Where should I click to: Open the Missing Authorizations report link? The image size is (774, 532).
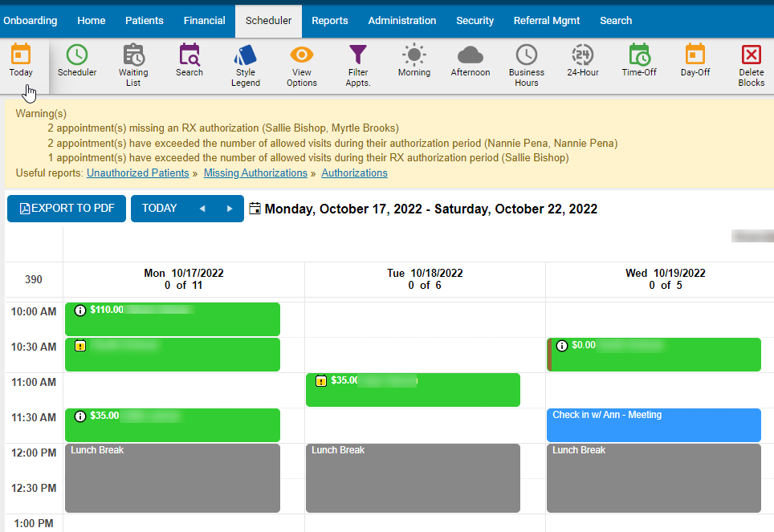point(255,173)
